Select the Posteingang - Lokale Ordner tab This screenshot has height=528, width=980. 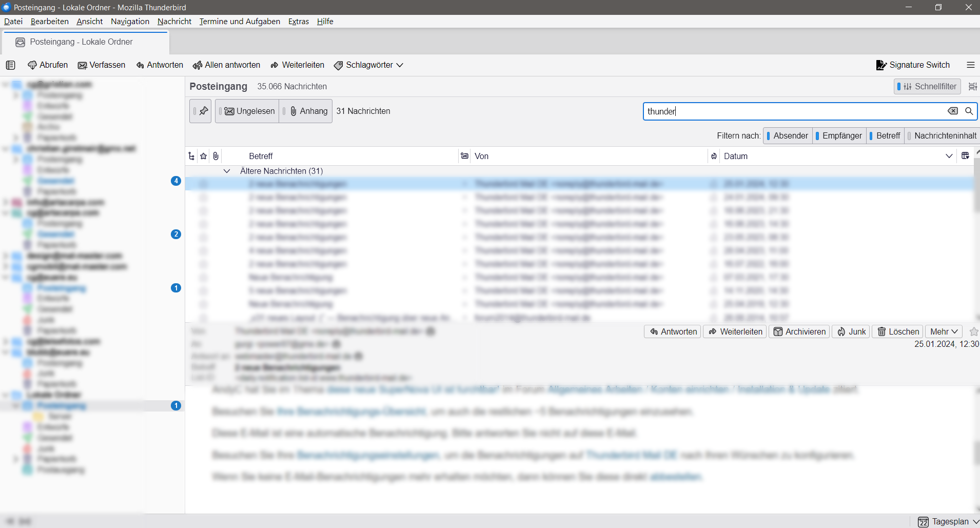[86, 42]
